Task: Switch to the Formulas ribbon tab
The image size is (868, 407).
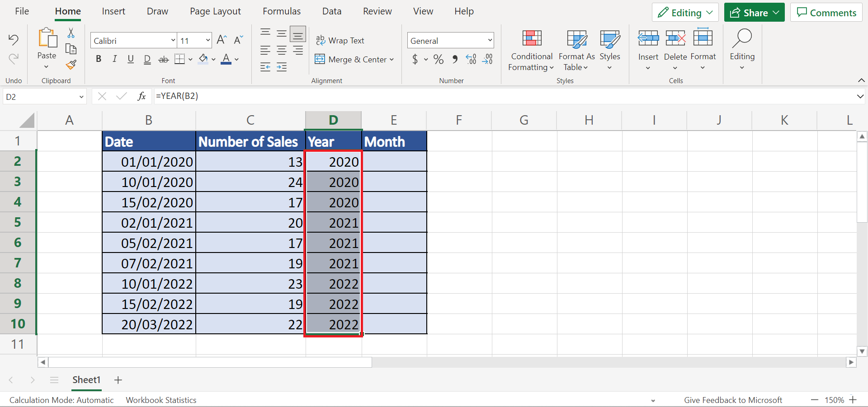Action: point(281,11)
